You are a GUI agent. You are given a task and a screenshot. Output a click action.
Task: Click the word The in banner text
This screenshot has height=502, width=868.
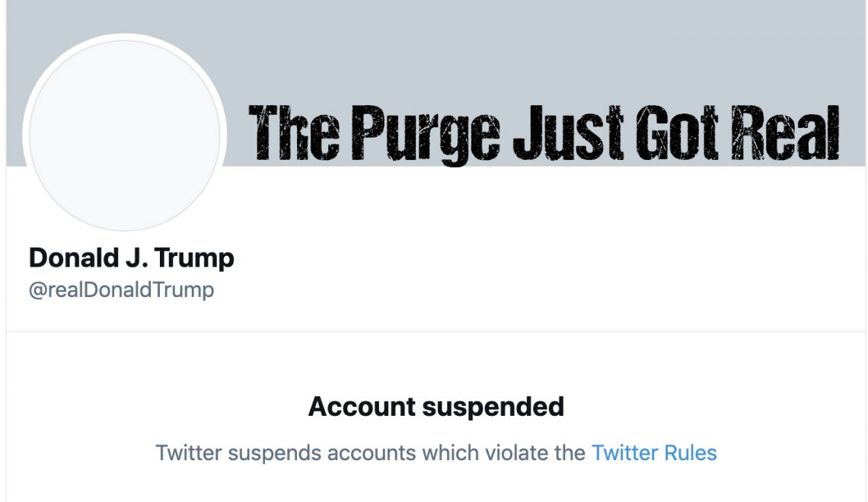tap(293, 133)
